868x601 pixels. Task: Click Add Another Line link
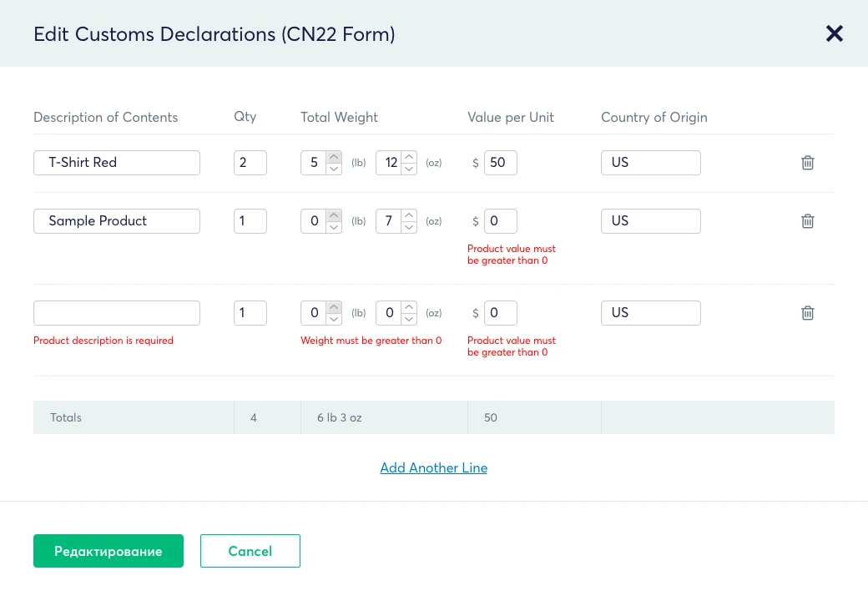click(x=433, y=467)
